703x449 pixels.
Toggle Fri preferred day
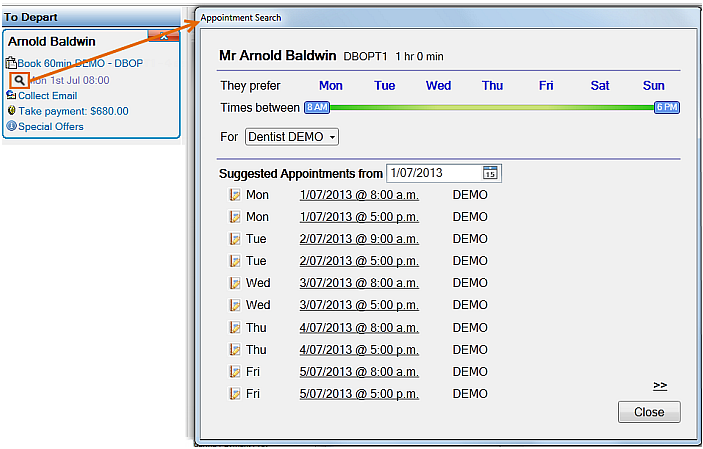pos(546,86)
